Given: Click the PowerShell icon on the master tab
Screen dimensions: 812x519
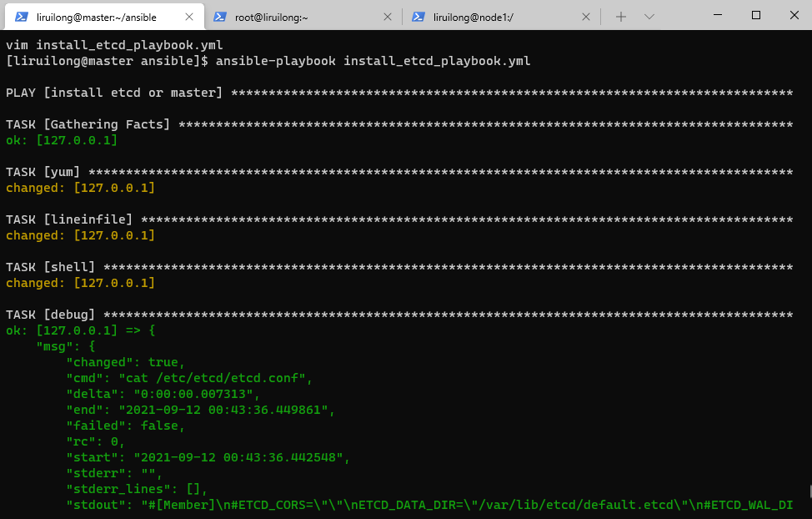Looking at the screenshot, I should point(22,18).
